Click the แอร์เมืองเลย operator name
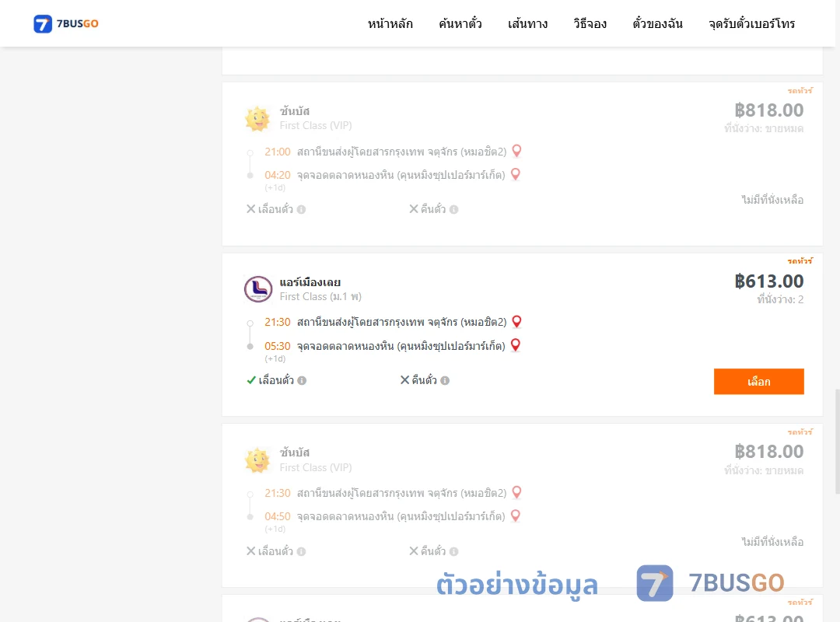 (x=310, y=282)
